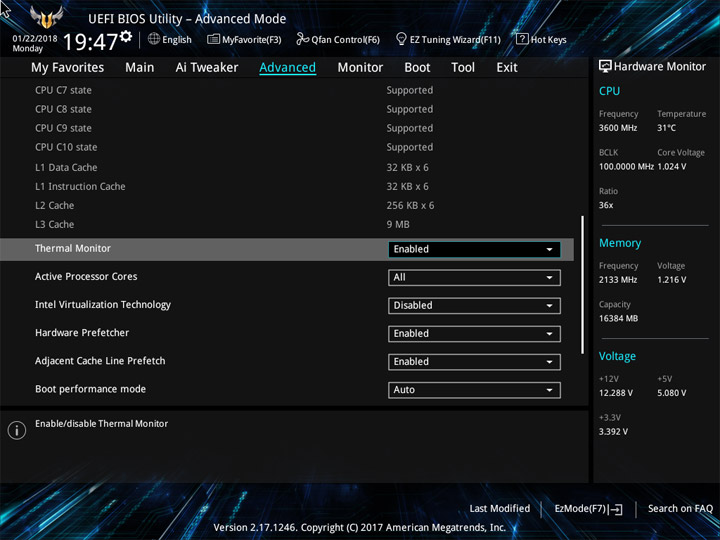Open the Hardware Prefetcher dropdown
The image size is (720, 540).
tap(474, 334)
